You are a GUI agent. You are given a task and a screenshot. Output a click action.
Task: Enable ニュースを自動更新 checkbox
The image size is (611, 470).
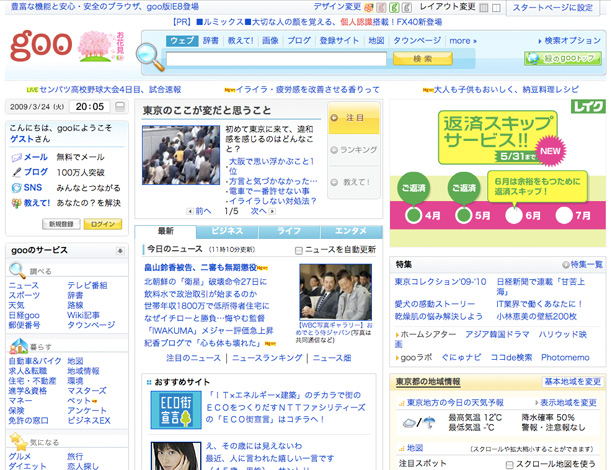pyautogui.click(x=299, y=251)
